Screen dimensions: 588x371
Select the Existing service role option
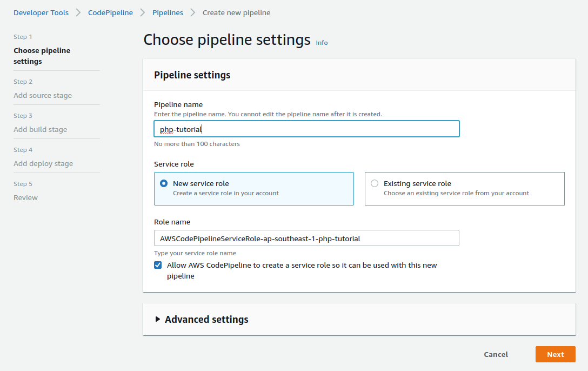pyautogui.click(x=375, y=183)
